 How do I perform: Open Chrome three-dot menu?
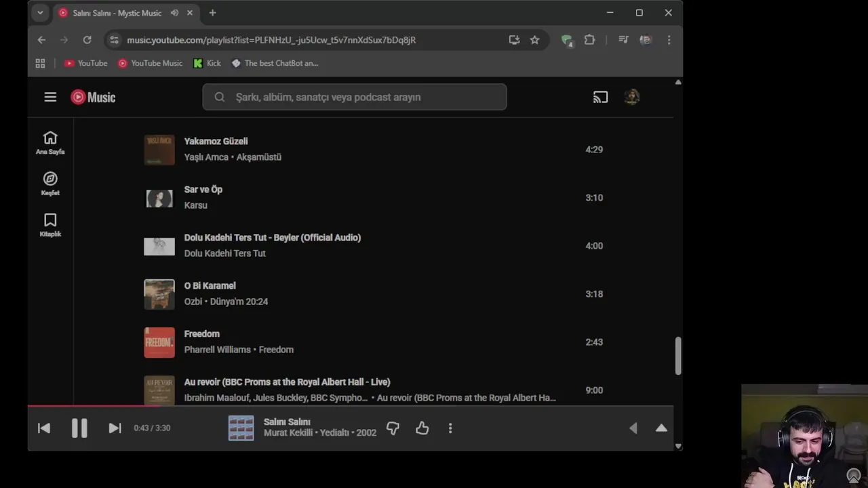669,40
